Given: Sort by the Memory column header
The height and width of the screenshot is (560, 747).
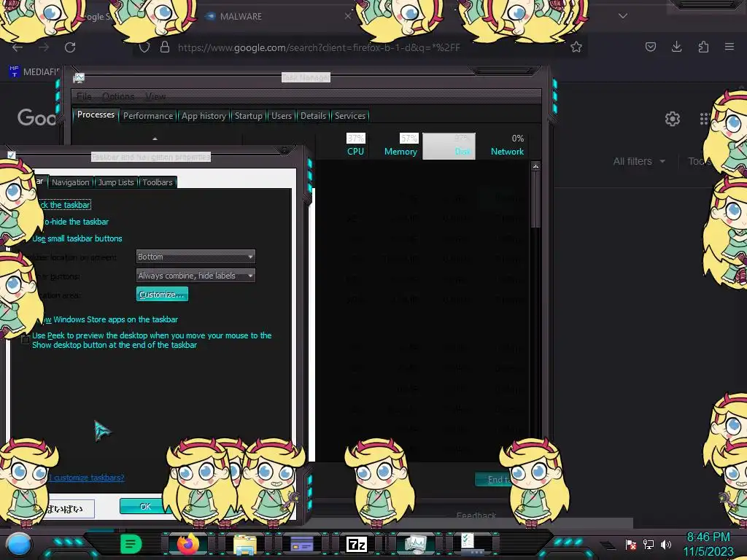Looking at the screenshot, I should (x=400, y=146).
